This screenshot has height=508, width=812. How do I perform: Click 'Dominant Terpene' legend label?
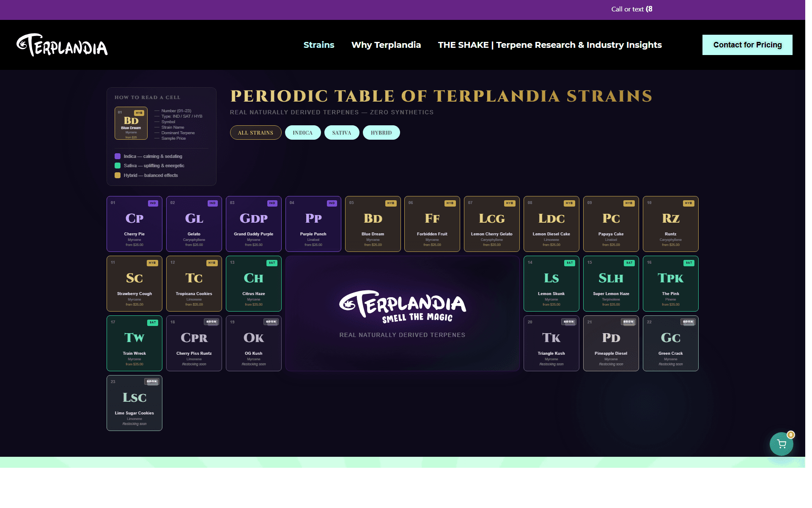pyautogui.click(x=178, y=133)
